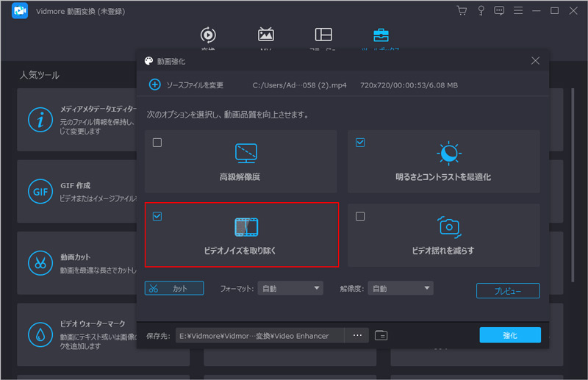This screenshot has width=588, height=380.
Task: Click the ビデオ ウォーターマーク droplet icon
Action: coord(40,334)
